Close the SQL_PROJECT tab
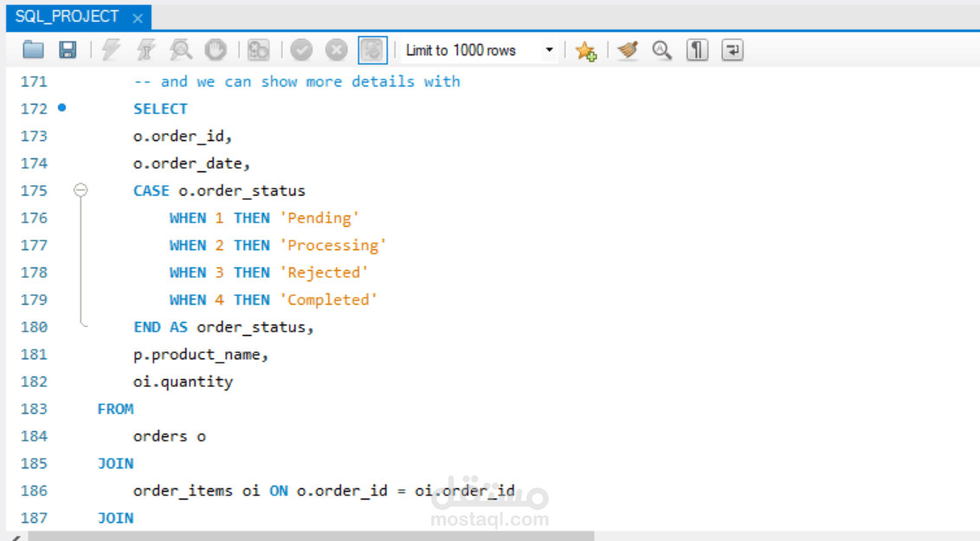The image size is (980, 541). point(138,18)
